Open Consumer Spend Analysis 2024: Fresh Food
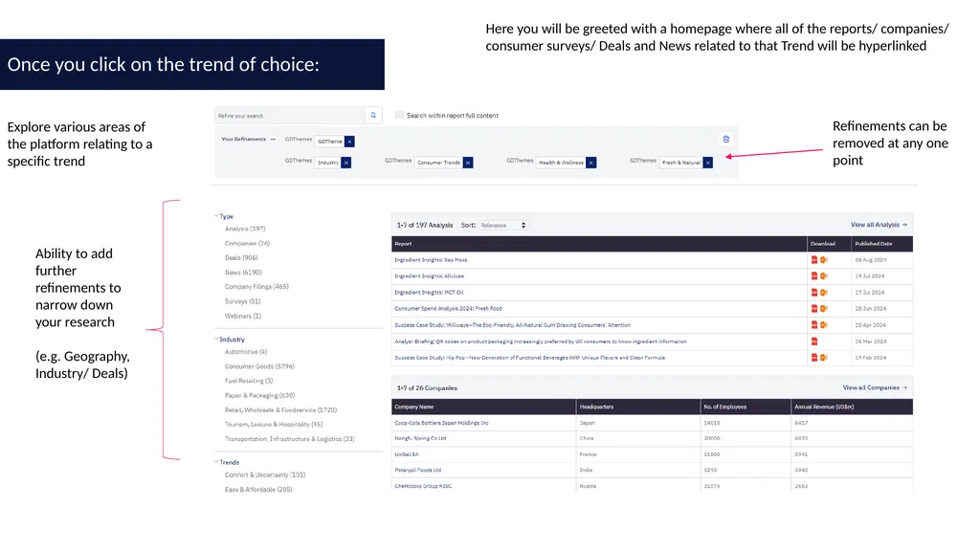 click(x=448, y=309)
